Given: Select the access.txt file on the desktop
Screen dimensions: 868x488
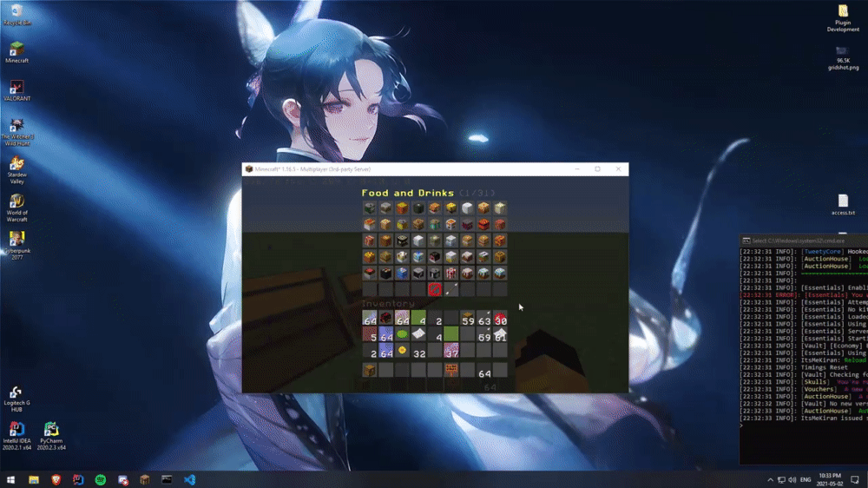Looking at the screenshot, I should point(843,204).
